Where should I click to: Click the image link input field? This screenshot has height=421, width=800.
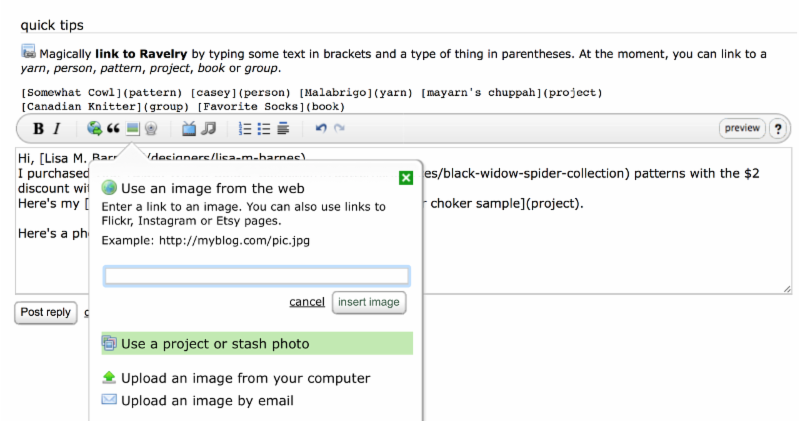click(256, 276)
